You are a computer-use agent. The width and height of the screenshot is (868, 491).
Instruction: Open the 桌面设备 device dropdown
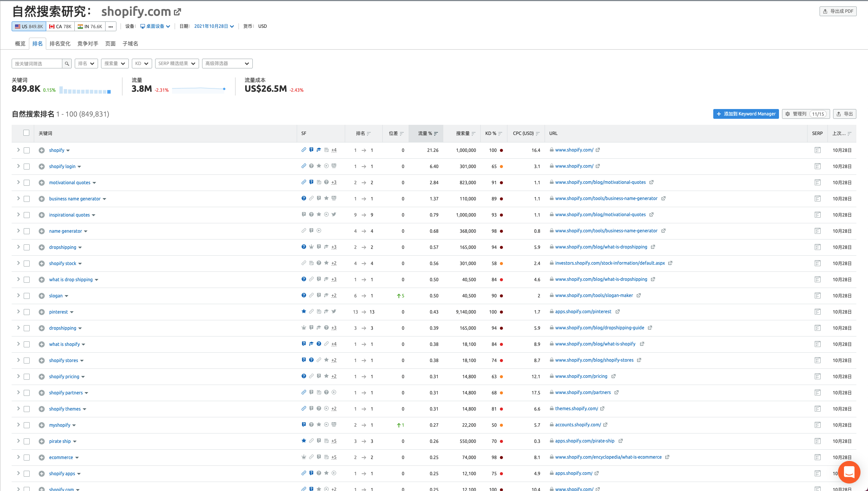(x=155, y=26)
